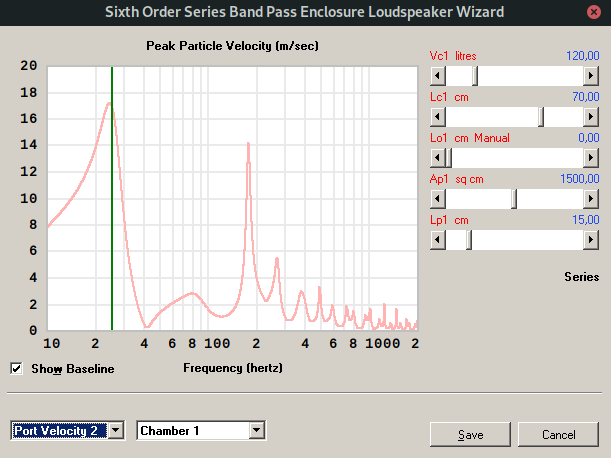Click left arrow of Vc1 litres slider
Screen dimensions: 611x458
pyautogui.click(x=438, y=76)
